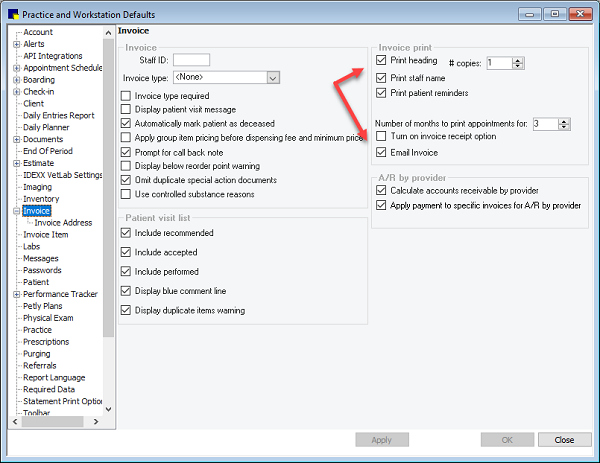
Task: Go to IDEXX VetLab Settings
Action: tap(62, 175)
